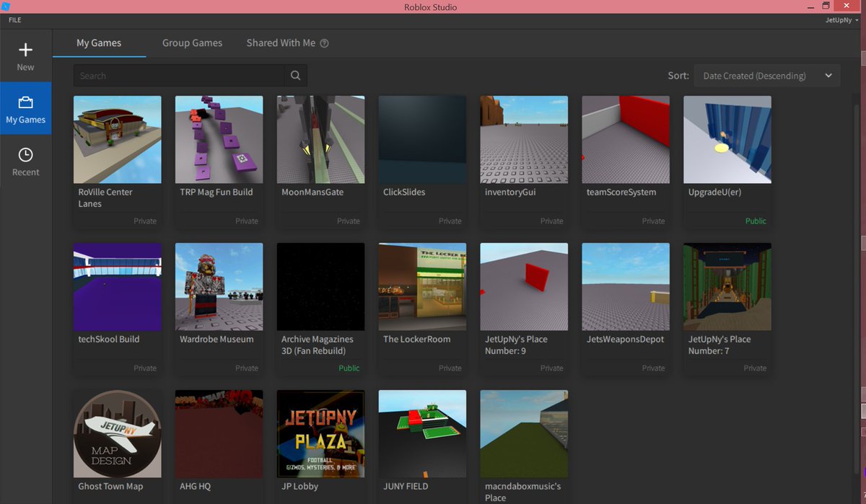Select the My Games tab
Screen dimensions: 866x504
coord(99,43)
